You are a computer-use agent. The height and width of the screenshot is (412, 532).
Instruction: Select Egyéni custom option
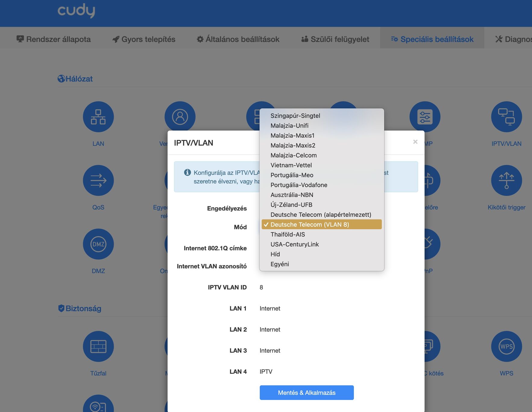[x=322, y=264]
